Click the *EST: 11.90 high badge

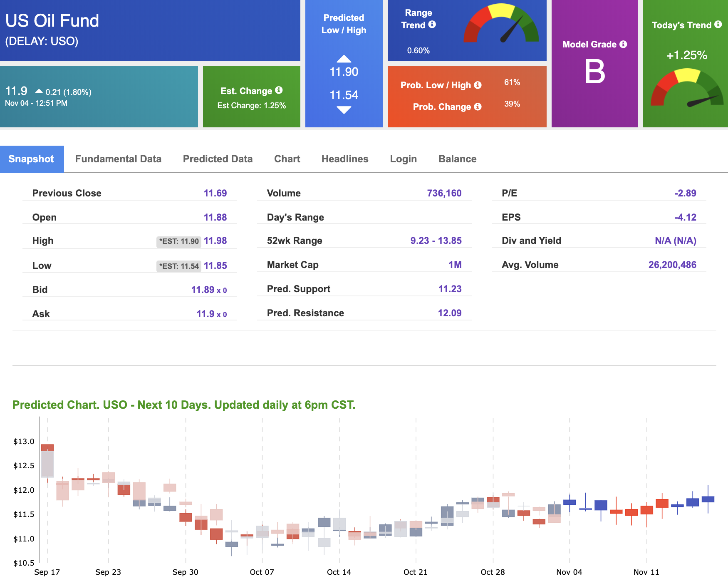179,241
